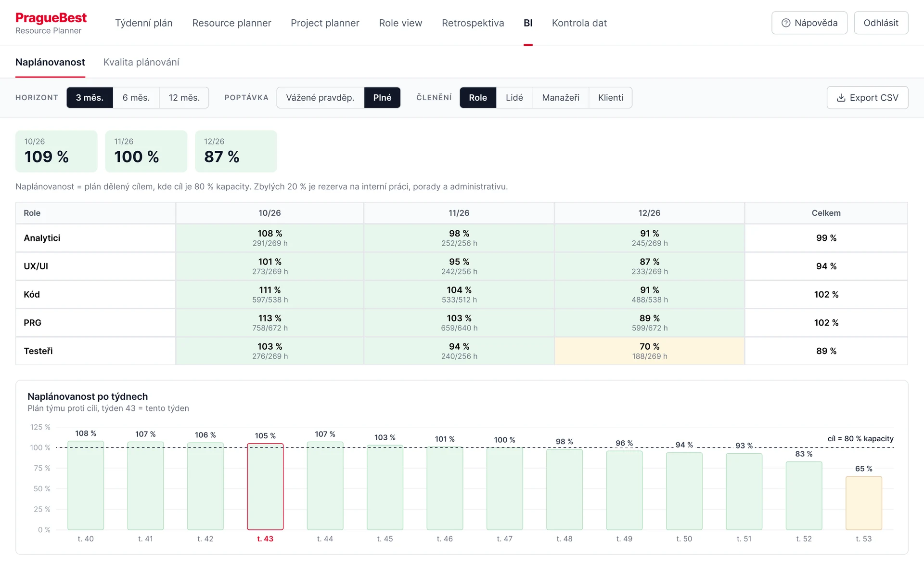Click Analytici total value 99 %

pos(826,238)
